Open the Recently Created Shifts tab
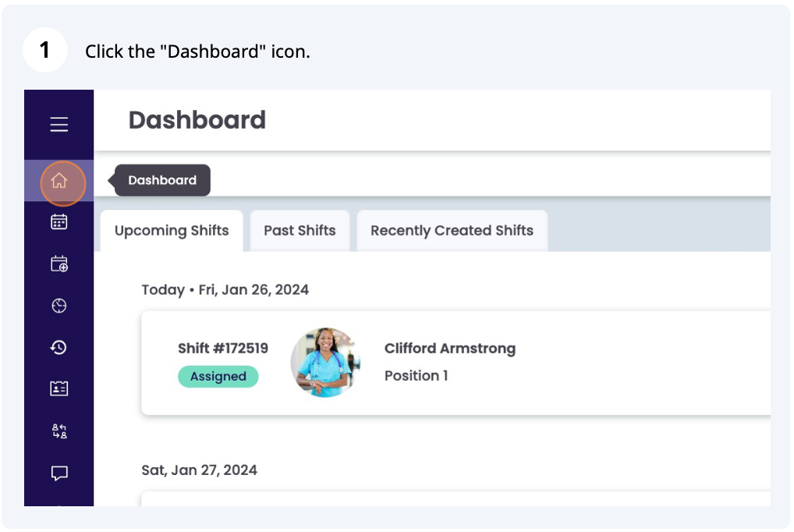The height and width of the screenshot is (532, 794). [x=452, y=231]
